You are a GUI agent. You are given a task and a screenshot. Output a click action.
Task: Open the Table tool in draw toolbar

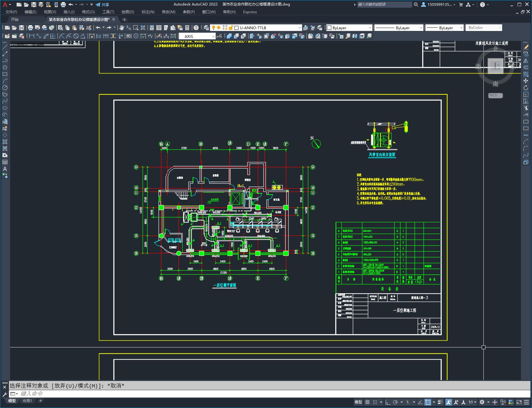pos(5,162)
